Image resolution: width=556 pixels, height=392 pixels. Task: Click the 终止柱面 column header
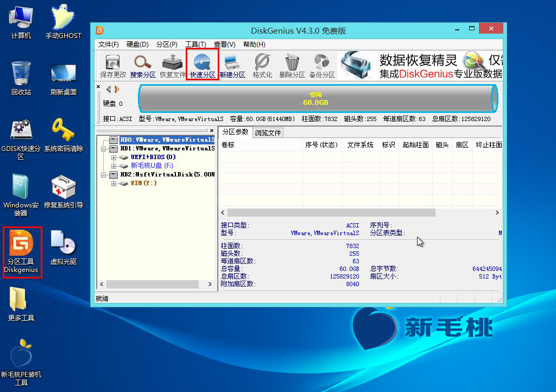(x=488, y=144)
